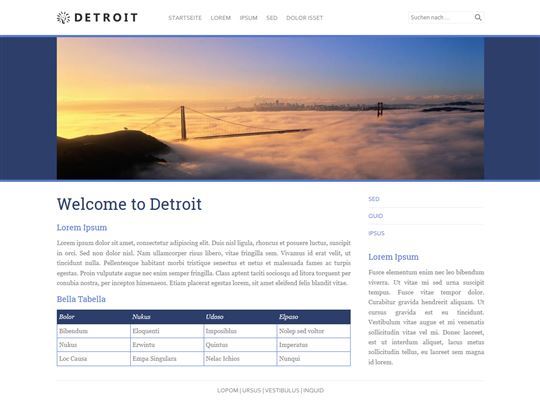
Task: Open the STARTSEITE menu item
Action: tap(185, 18)
